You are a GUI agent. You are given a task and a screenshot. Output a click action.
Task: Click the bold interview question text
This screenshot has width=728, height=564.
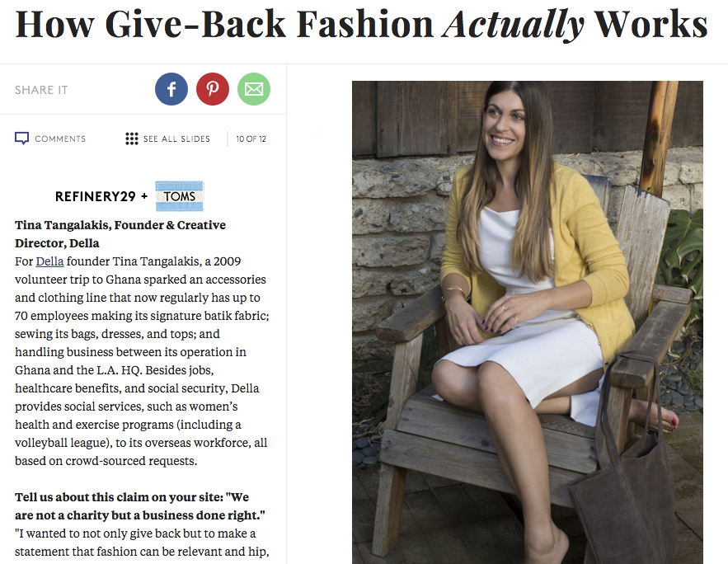coord(140,506)
